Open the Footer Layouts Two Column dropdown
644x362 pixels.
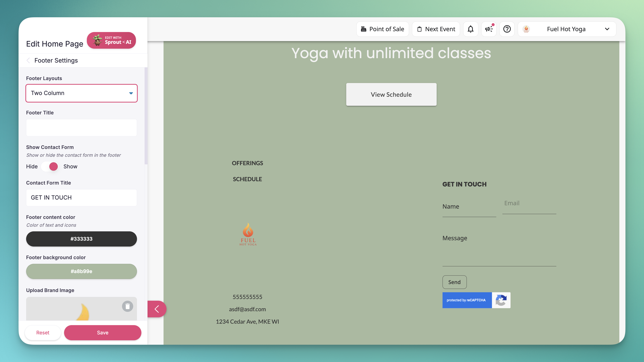(x=82, y=93)
